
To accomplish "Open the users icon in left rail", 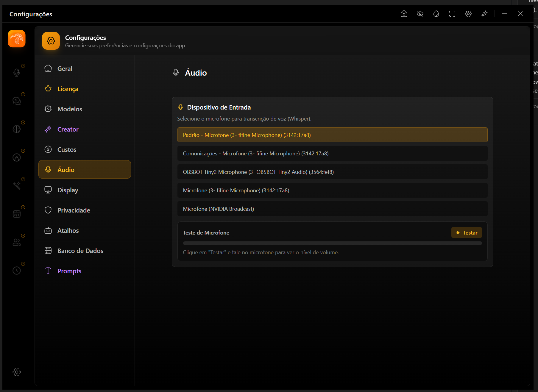I will tap(17, 242).
